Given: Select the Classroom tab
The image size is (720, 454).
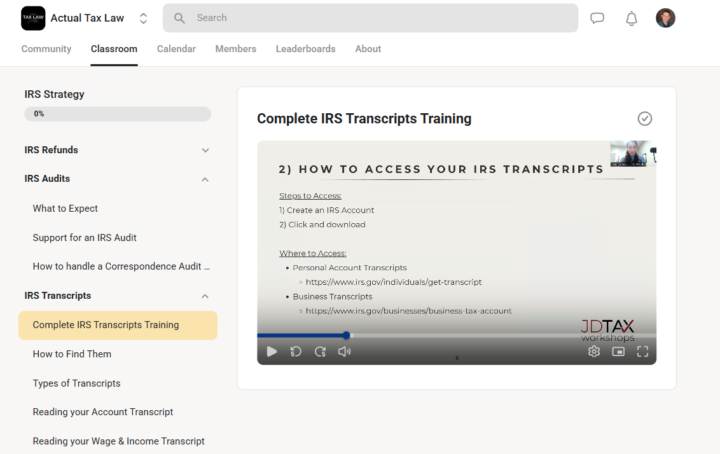Looking at the screenshot, I should 114,49.
